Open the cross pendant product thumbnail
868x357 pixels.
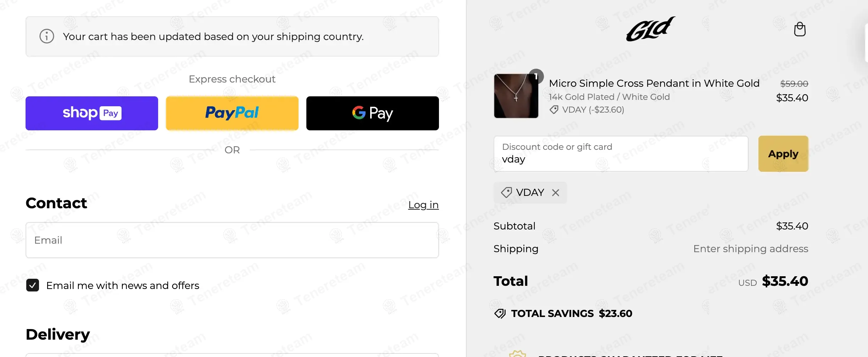pos(516,96)
